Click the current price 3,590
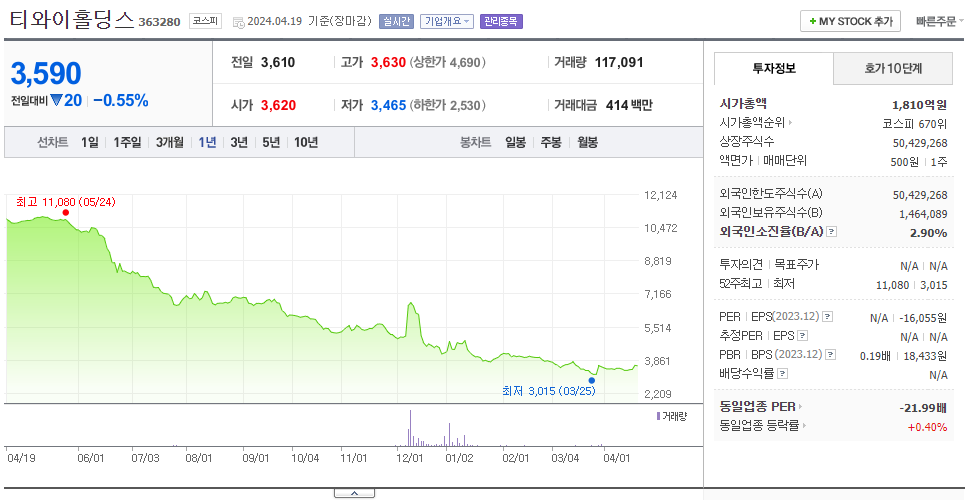Viewport: 968px width, 500px height. (x=46, y=73)
